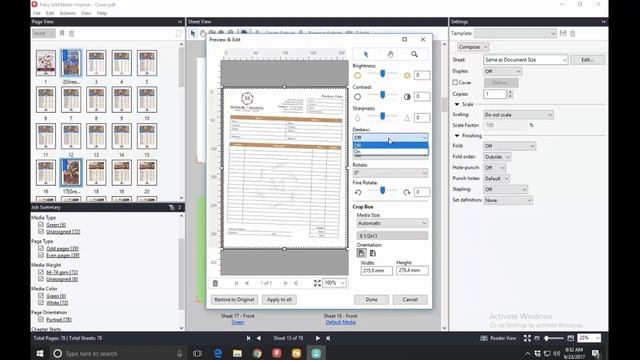Image resolution: width=640 pixels, height=360 pixels.
Task: Go to previous sheet in bottom bar
Action: 259,338
